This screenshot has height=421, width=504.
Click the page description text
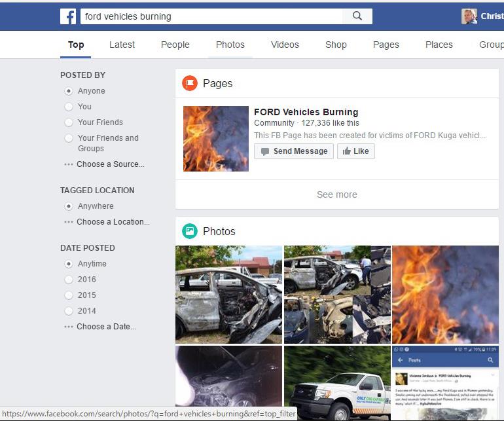370,136
